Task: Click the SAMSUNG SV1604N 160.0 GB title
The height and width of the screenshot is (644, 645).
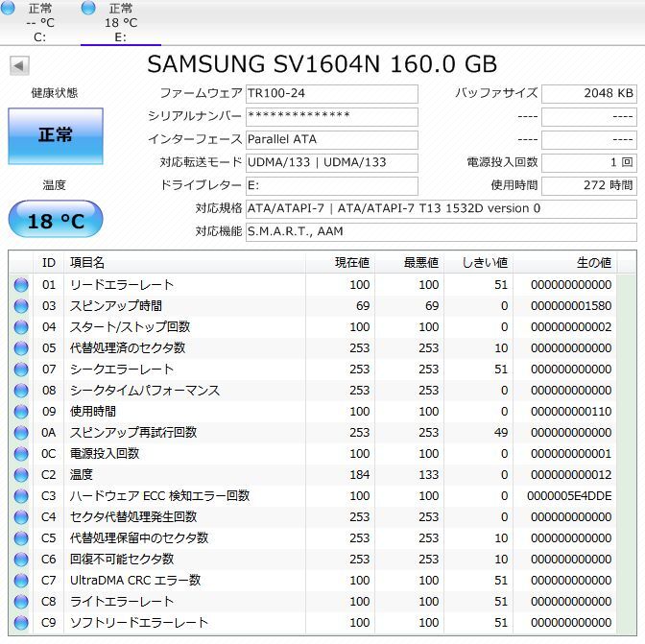Action: pyautogui.click(x=322, y=64)
